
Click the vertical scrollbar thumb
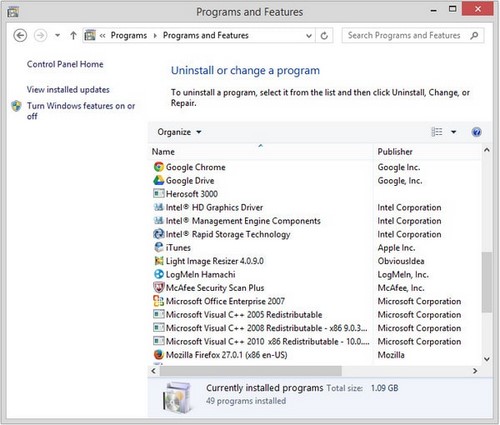tap(487, 282)
